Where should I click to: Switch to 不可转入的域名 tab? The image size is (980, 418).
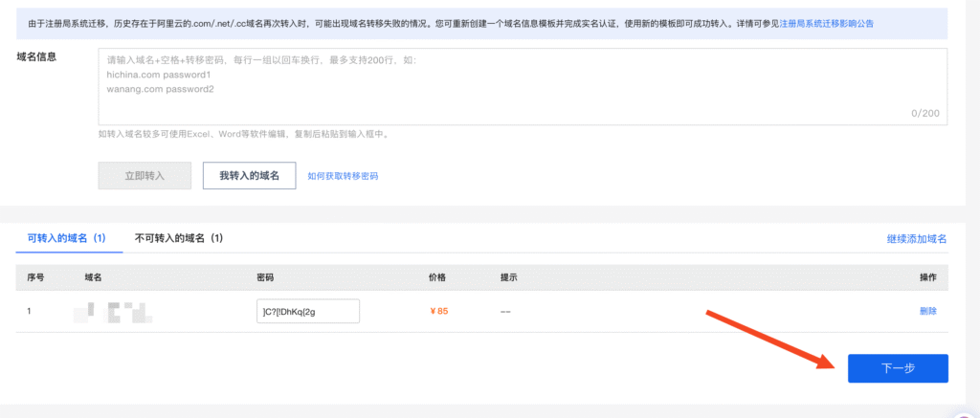click(179, 237)
